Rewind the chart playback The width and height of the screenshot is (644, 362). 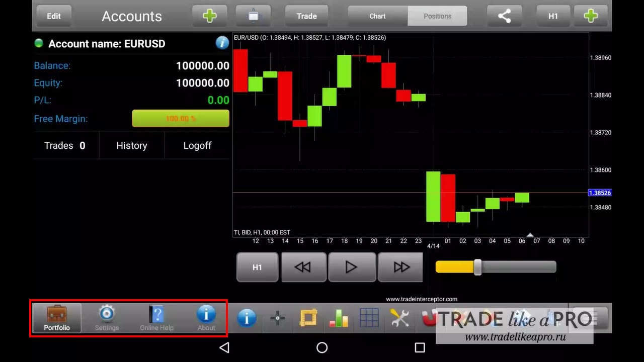pos(303,267)
